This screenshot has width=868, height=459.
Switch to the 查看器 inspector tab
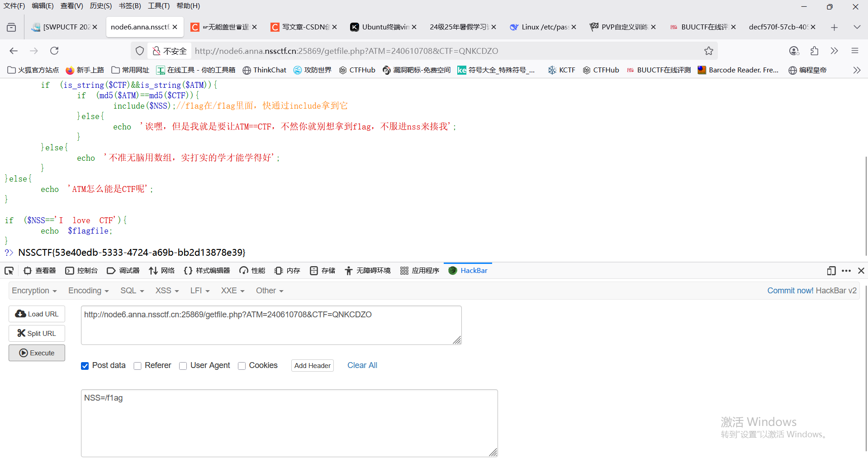[40, 271]
